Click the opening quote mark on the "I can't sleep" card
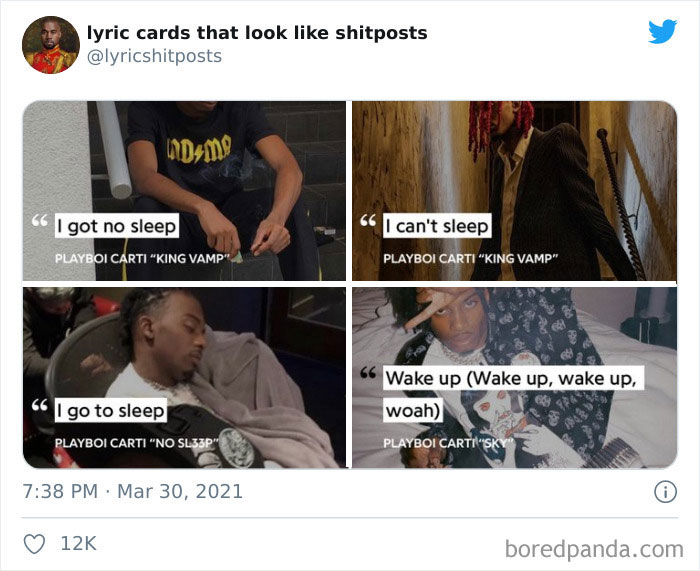 tap(368, 220)
